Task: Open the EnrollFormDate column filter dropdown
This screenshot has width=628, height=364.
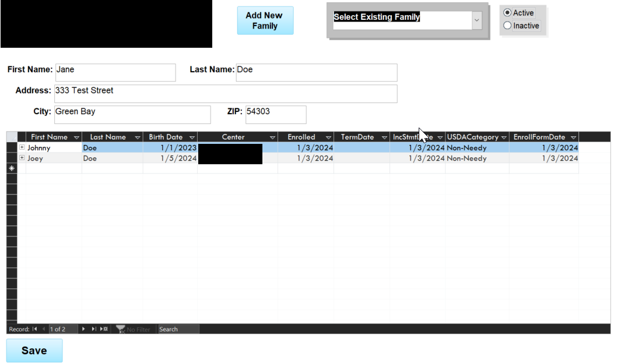Action: [x=574, y=136]
